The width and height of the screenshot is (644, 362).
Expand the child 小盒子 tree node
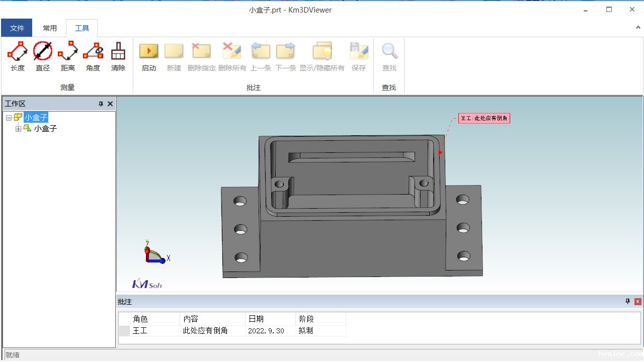(x=19, y=129)
